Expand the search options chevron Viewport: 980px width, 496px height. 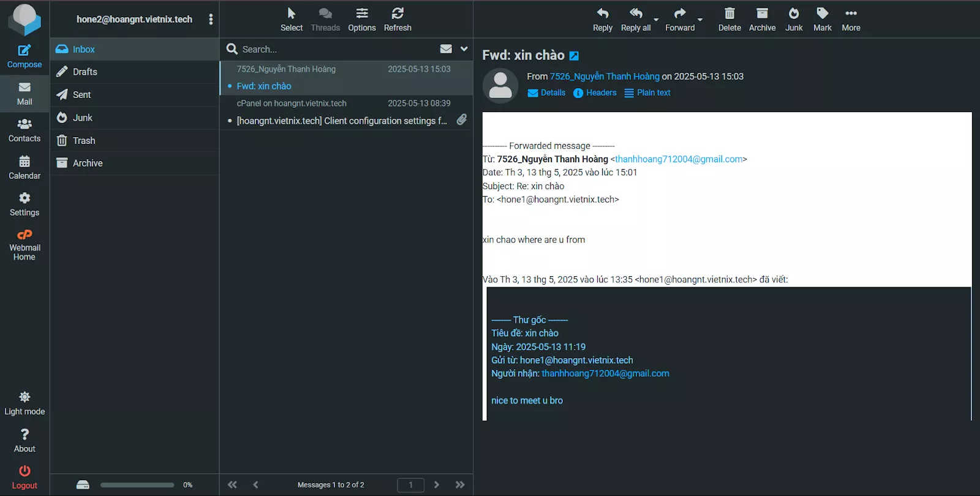[464, 49]
